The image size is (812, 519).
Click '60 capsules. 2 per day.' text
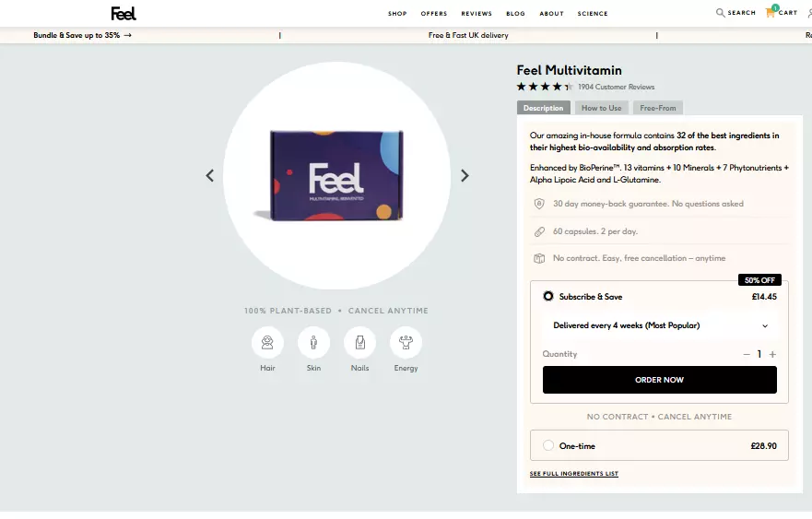click(x=595, y=231)
